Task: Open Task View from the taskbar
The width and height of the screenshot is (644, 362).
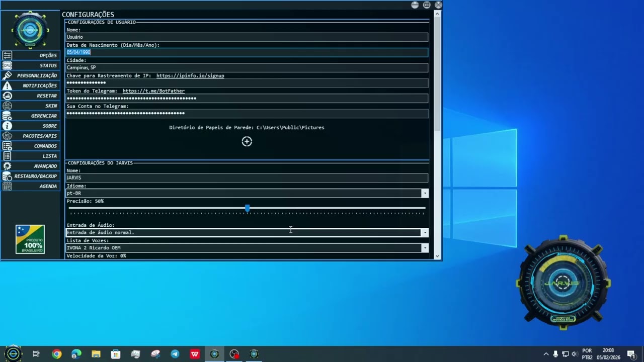Action: click(x=36, y=354)
